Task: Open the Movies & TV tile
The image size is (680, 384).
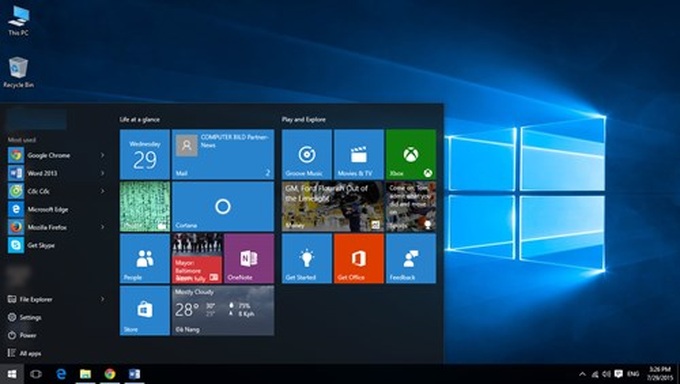Action: [359, 154]
